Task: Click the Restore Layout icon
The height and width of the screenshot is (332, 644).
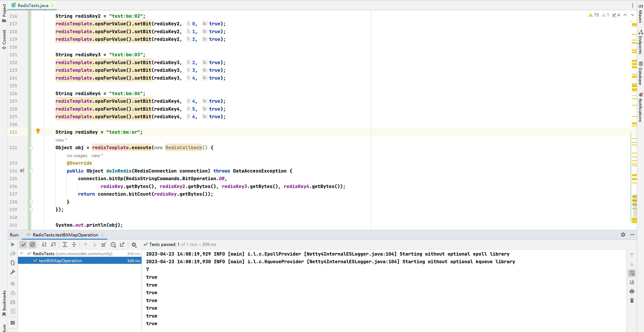Action: pyautogui.click(x=13, y=323)
